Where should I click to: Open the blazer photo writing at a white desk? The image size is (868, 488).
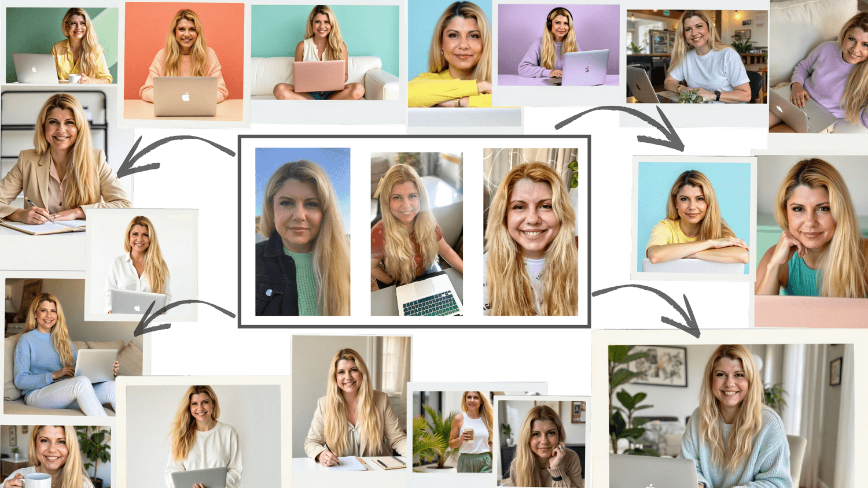pos(352,403)
